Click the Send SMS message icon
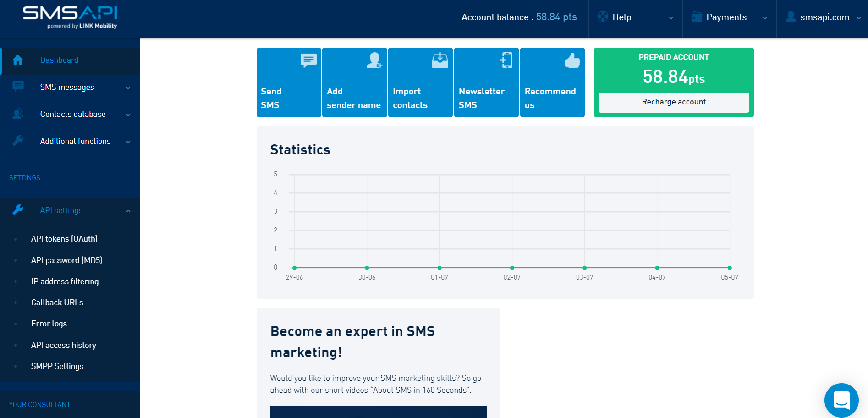 308,60
